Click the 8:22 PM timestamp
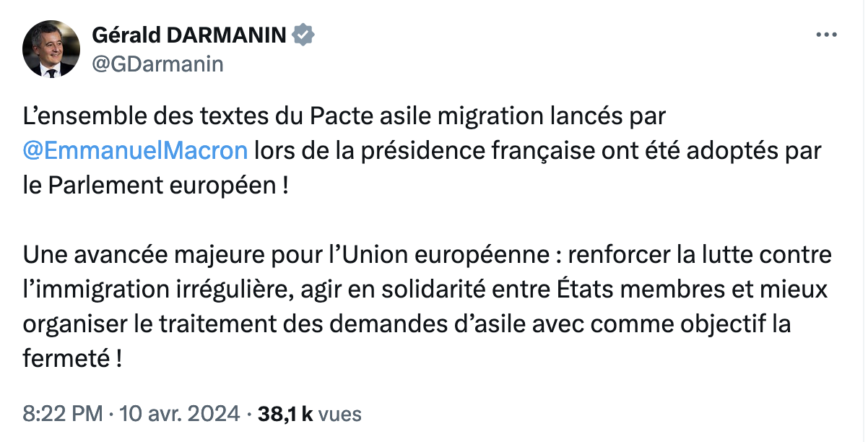Image resolution: width=868 pixels, height=442 pixels. pyautogui.click(x=63, y=414)
